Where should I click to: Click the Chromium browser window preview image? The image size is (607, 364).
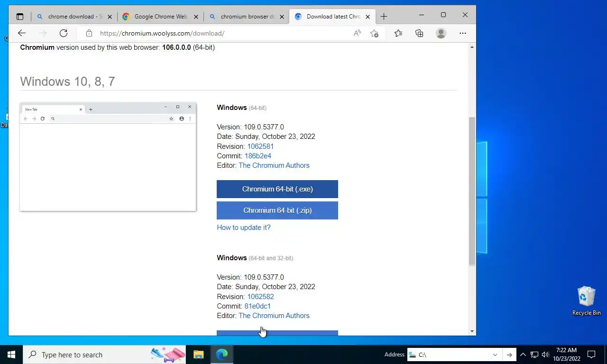pyautogui.click(x=108, y=157)
